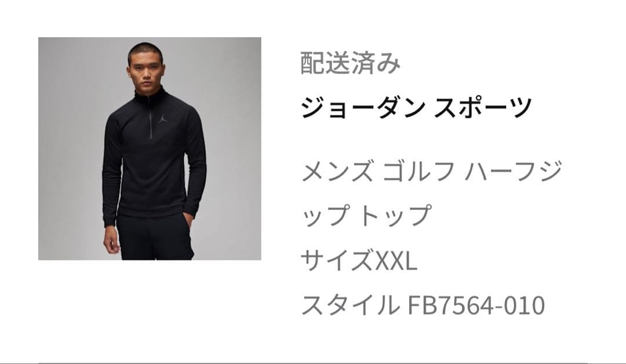The height and width of the screenshot is (364, 626).
Task: Click the 配送済み delivery status label
Action: 350,63
